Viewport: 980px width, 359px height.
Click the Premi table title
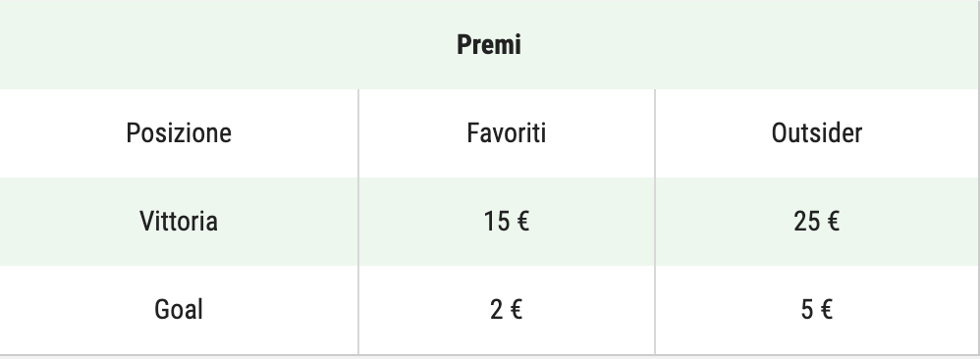[x=489, y=45]
